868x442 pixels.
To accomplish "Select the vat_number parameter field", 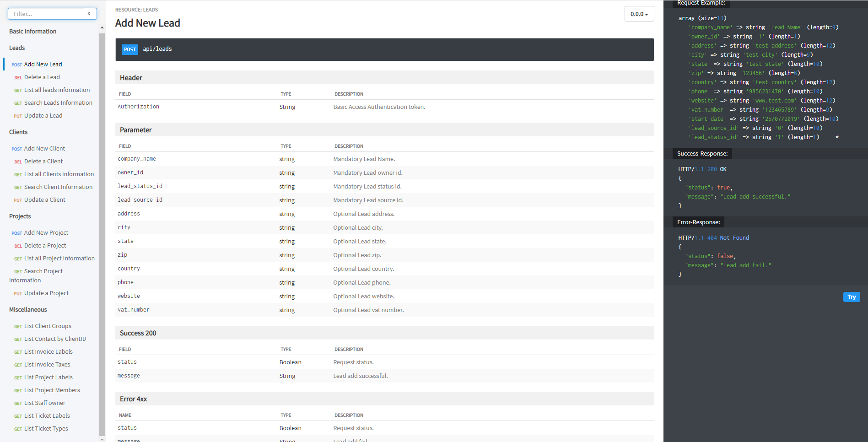I will click(134, 310).
